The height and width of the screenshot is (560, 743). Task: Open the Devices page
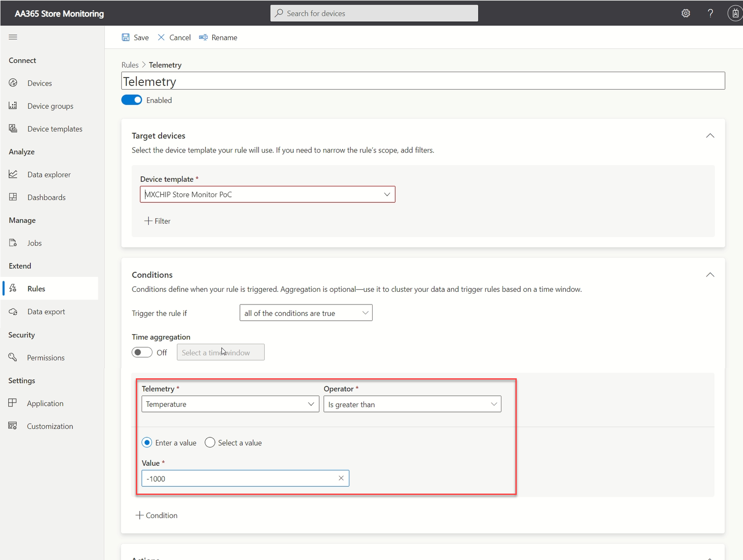(x=39, y=83)
